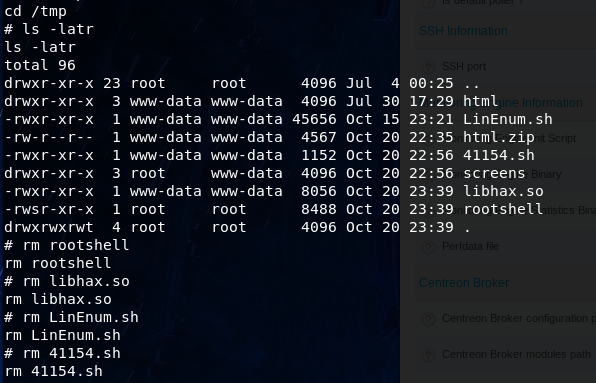Click the '# rm LinEnum.sh' prompt line
Viewport: 596px width, 383px height.
click(x=71, y=317)
